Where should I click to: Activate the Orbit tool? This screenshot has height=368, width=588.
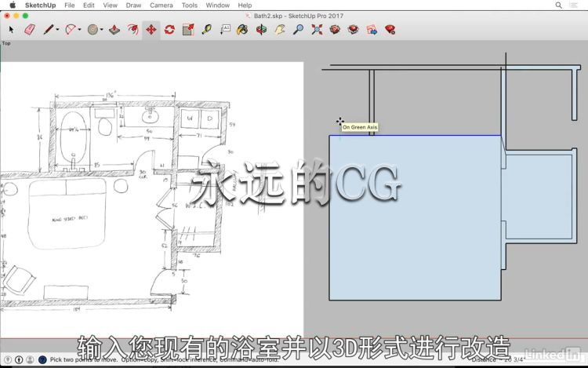[261, 29]
